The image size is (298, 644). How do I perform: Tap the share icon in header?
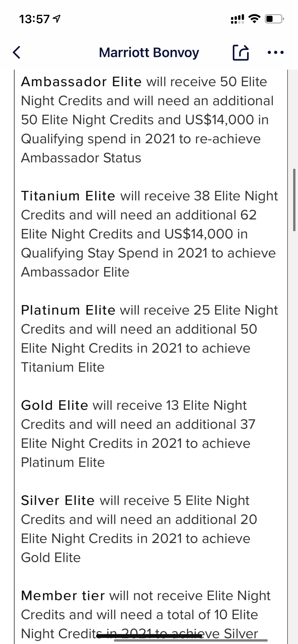click(241, 52)
